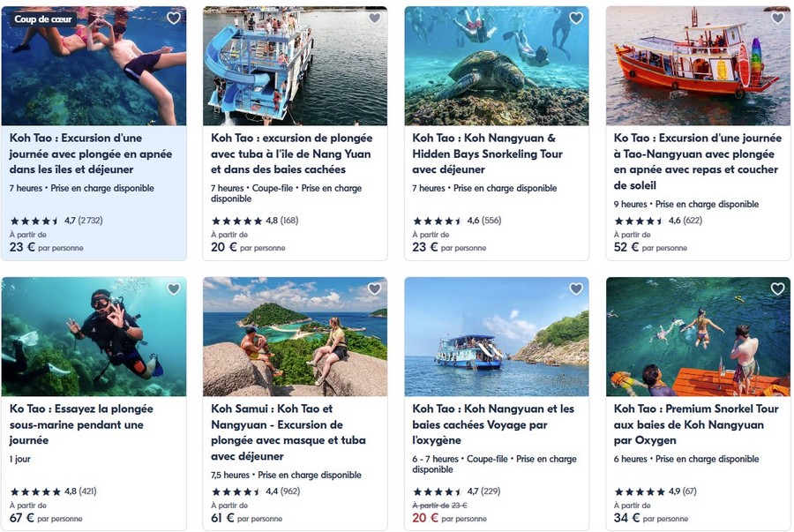Open the 'Premium Snorkel Tour' listing
Viewport: 794px width, 532px height.
697,424
